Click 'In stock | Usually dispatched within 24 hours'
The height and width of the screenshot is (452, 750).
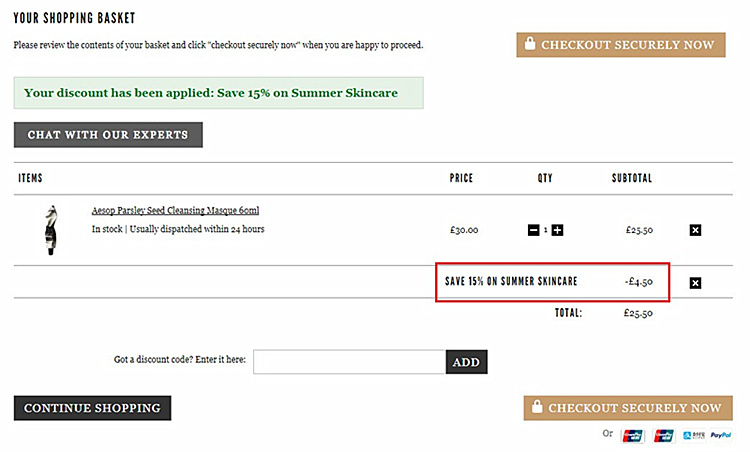tap(178, 229)
